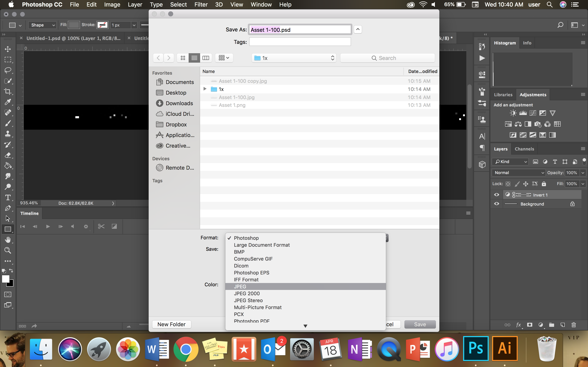
Task: Select the Zoom tool
Action: (8, 250)
